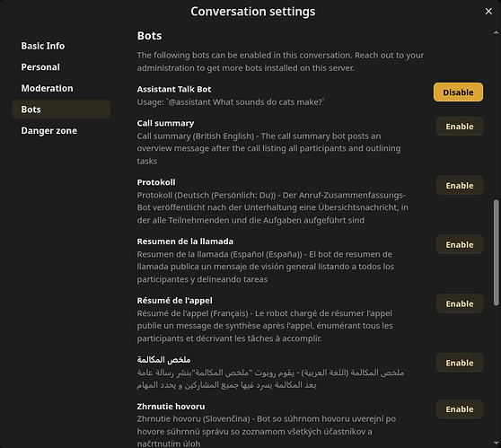Enable the Protokoll German bot

point(460,186)
